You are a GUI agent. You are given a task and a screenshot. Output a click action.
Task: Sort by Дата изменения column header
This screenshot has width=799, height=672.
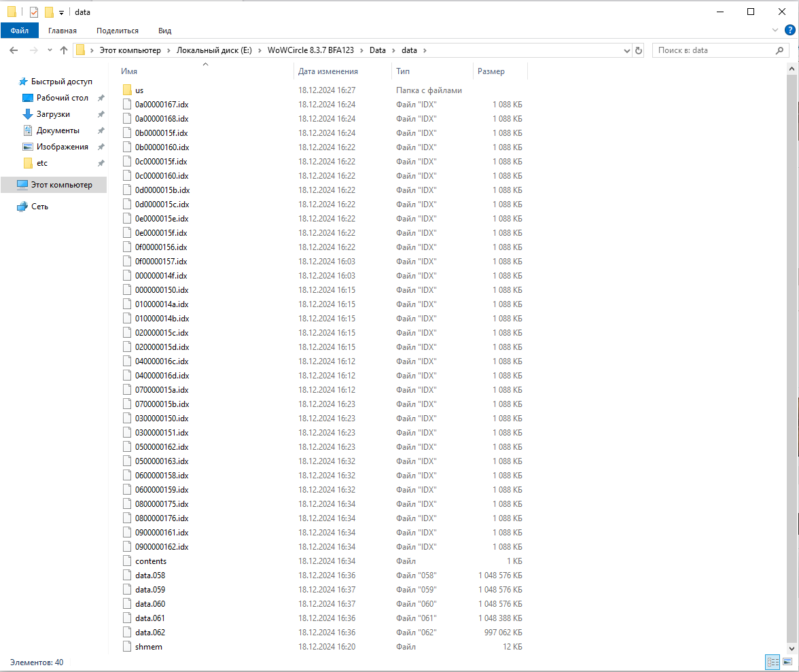click(327, 71)
